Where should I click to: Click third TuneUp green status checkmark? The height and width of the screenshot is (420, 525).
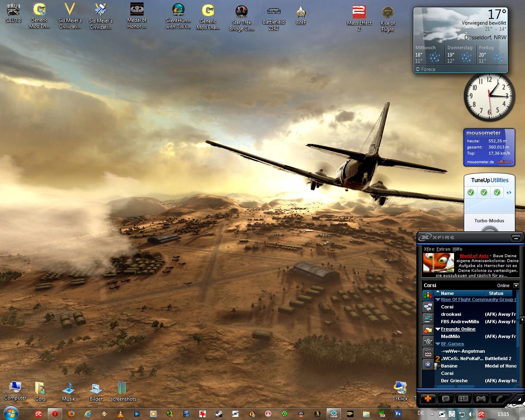(497, 192)
